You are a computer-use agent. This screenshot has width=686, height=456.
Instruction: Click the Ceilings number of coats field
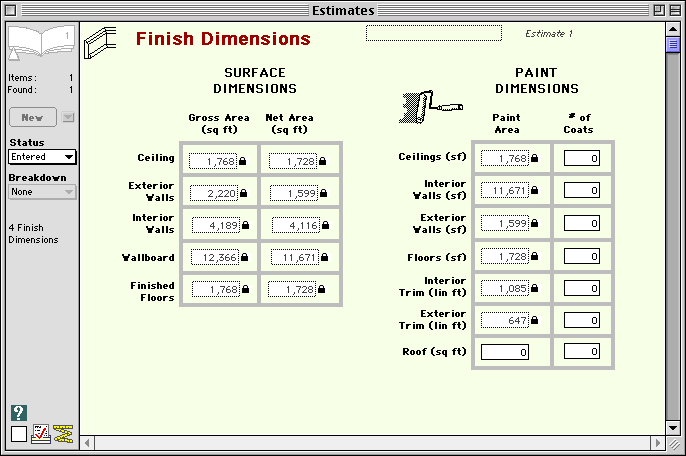pyautogui.click(x=581, y=158)
